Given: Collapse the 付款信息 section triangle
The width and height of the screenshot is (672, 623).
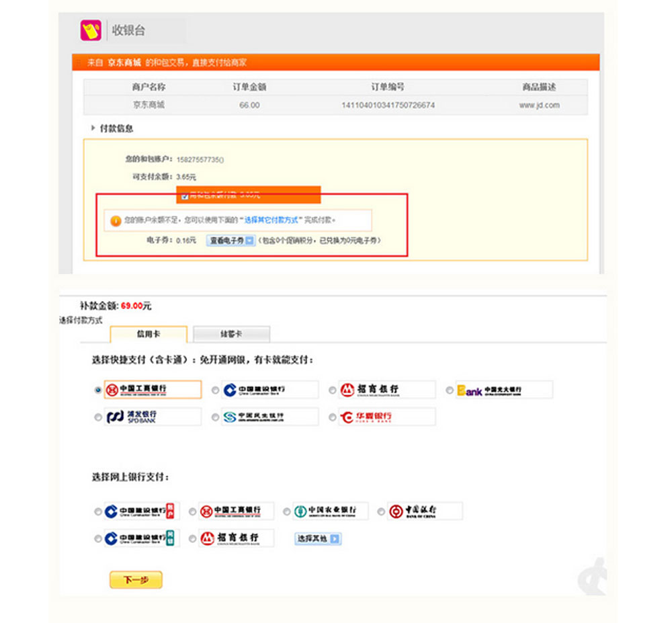Looking at the screenshot, I should pyautogui.click(x=93, y=128).
